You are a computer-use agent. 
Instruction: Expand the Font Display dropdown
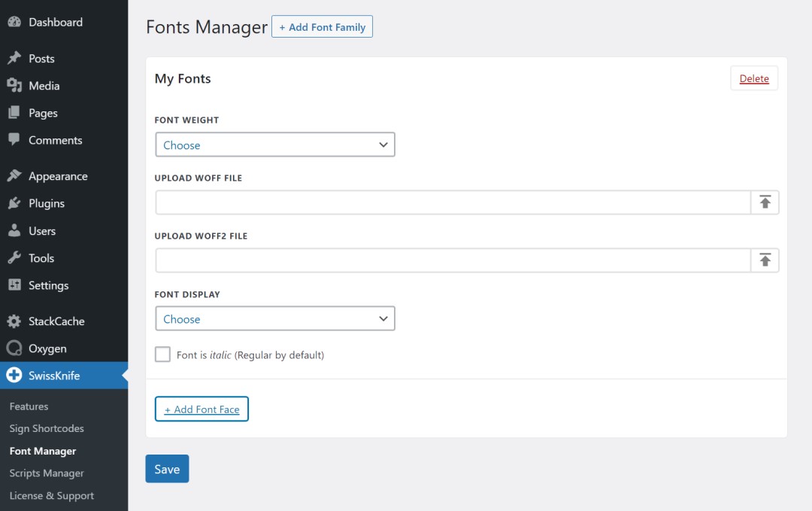pos(275,319)
